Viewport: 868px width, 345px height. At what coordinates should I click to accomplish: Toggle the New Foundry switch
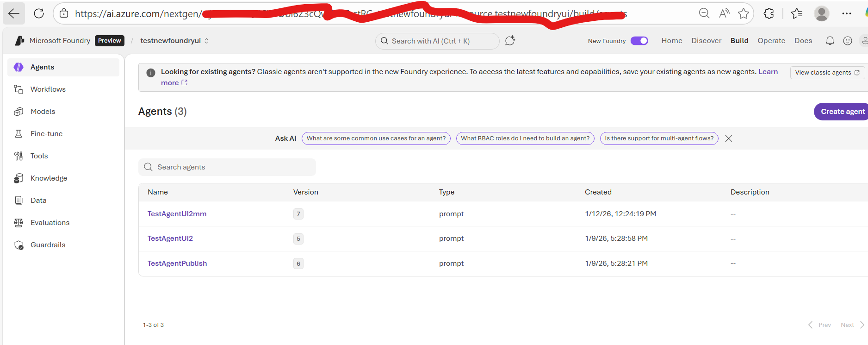coord(639,41)
